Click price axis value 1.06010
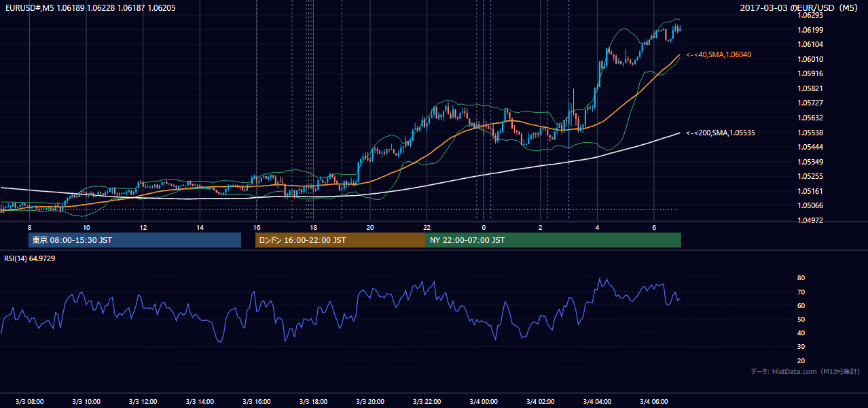868x408 pixels. (x=809, y=59)
